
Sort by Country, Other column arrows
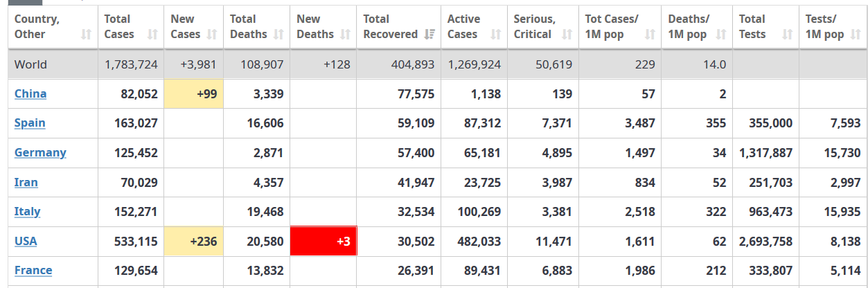(x=87, y=34)
